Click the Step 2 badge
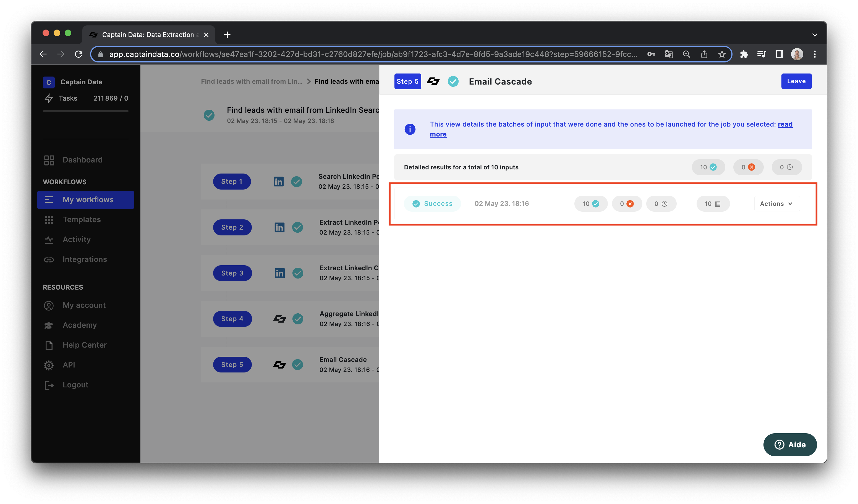Viewport: 858px width, 504px height. click(232, 227)
